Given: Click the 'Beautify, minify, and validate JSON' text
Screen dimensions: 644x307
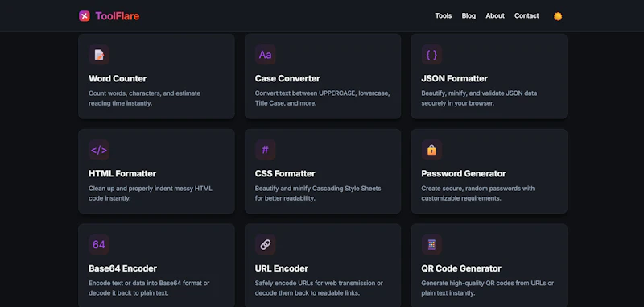Looking at the screenshot, I should [x=479, y=98].
